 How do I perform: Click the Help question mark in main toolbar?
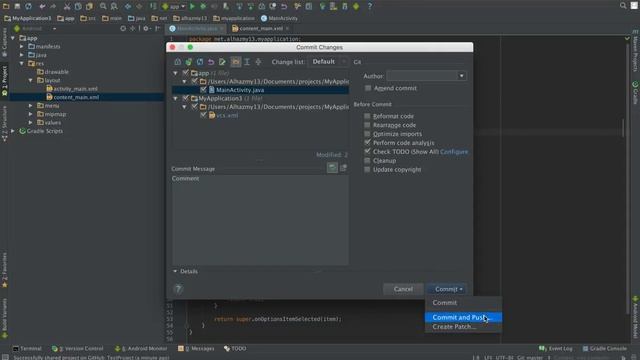point(370,6)
